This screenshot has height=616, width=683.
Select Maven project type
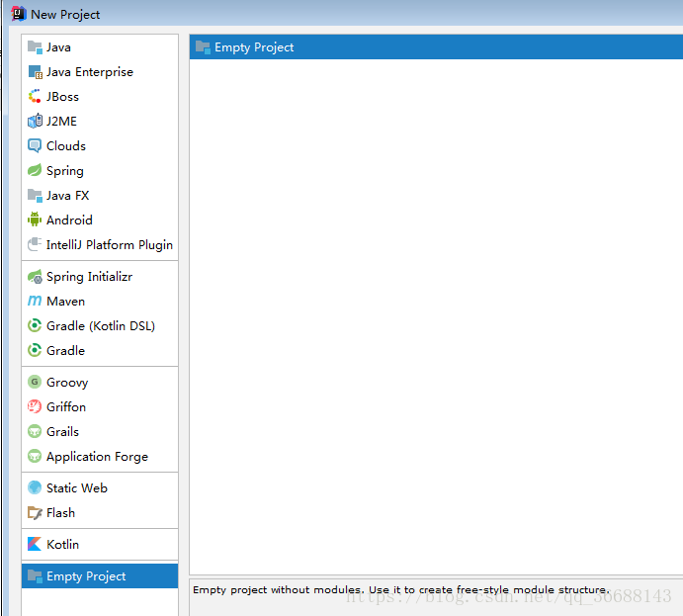[x=100, y=301]
